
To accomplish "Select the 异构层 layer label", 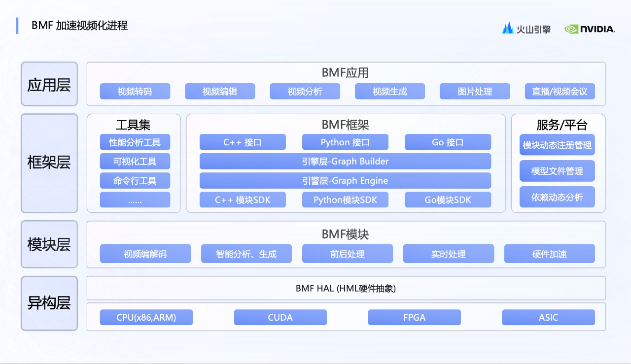I will (49, 303).
